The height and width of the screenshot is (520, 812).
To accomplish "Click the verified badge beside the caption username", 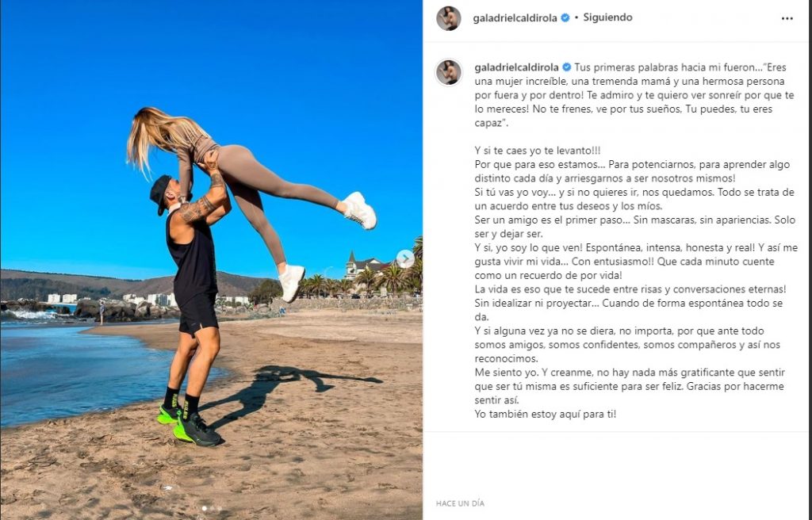I will click(x=566, y=67).
